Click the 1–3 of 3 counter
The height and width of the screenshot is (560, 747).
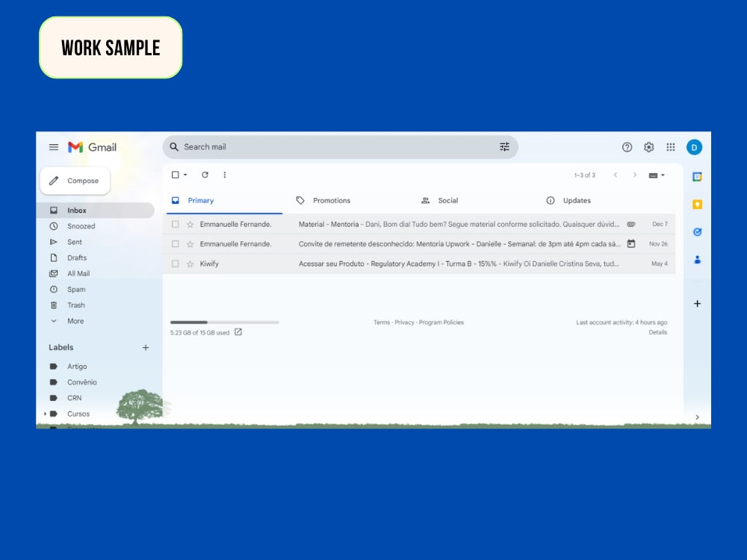585,175
